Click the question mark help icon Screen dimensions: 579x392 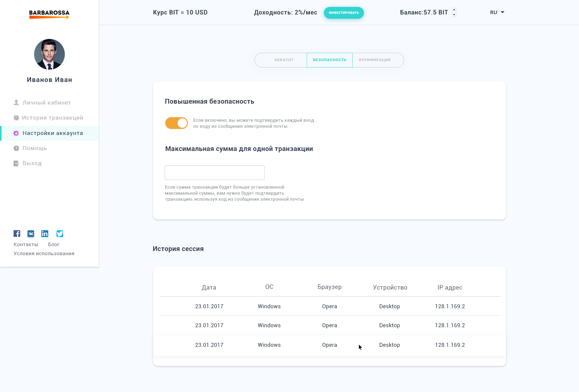click(x=16, y=148)
